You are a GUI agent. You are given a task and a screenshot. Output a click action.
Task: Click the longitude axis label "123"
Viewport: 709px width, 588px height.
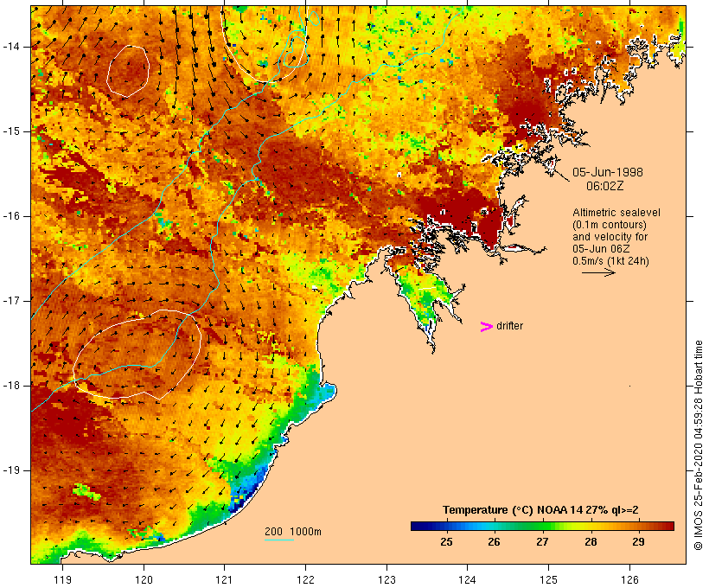pos(386,579)
